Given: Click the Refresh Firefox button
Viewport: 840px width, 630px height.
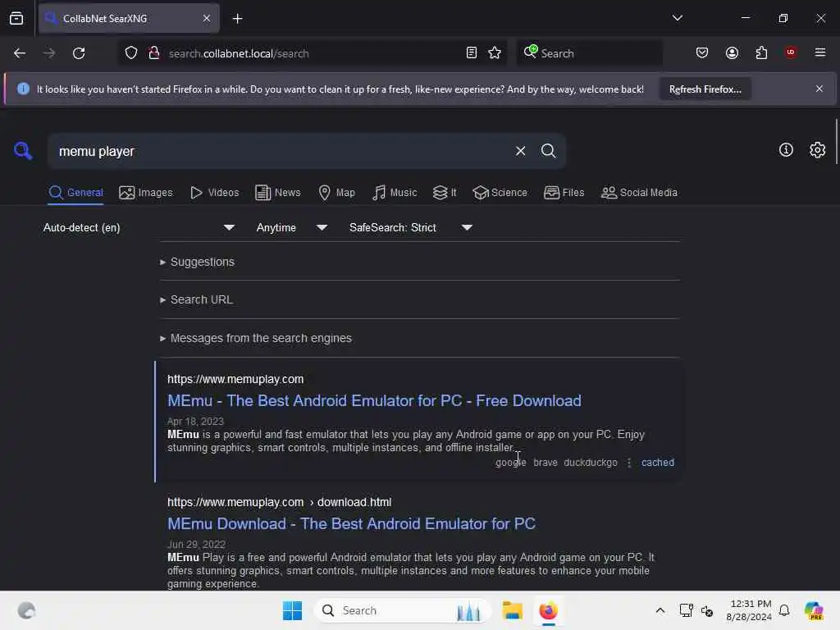Looking at the screenshot, I should pyautogui.click(x=705, y=89).
